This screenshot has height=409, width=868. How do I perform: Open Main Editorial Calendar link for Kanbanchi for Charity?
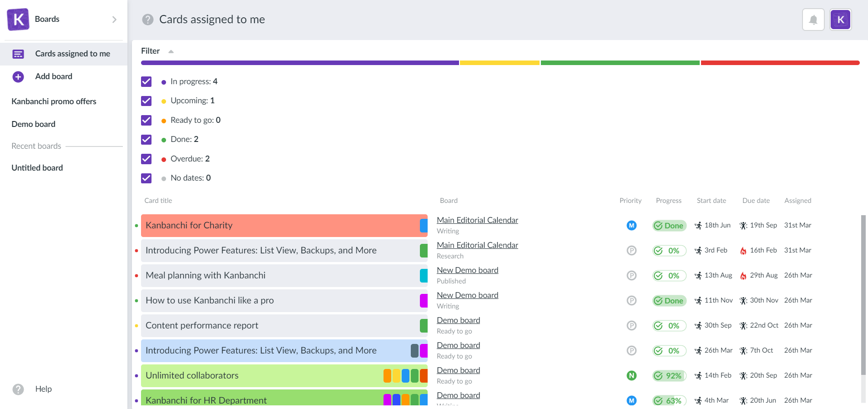tap(477, 220)
